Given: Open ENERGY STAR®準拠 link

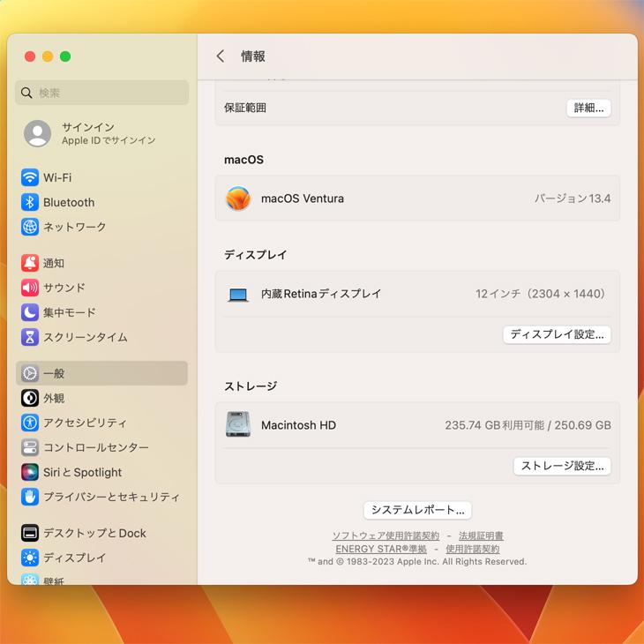Looking at the screenshot, I should pyautogui.click(x=381, y=549).
